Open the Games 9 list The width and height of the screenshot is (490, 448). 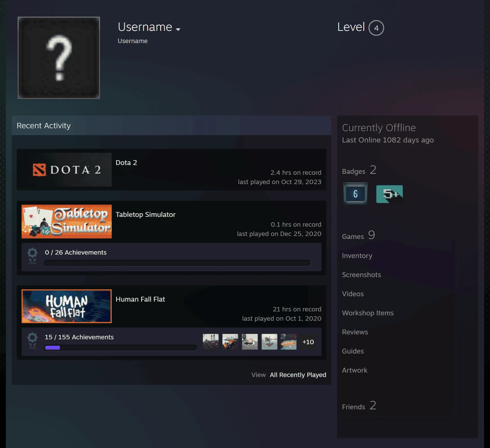(359, 235)
